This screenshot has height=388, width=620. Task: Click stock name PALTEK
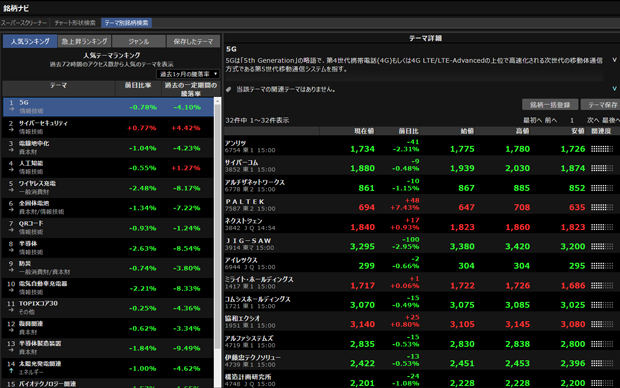[x=245, y=201]
